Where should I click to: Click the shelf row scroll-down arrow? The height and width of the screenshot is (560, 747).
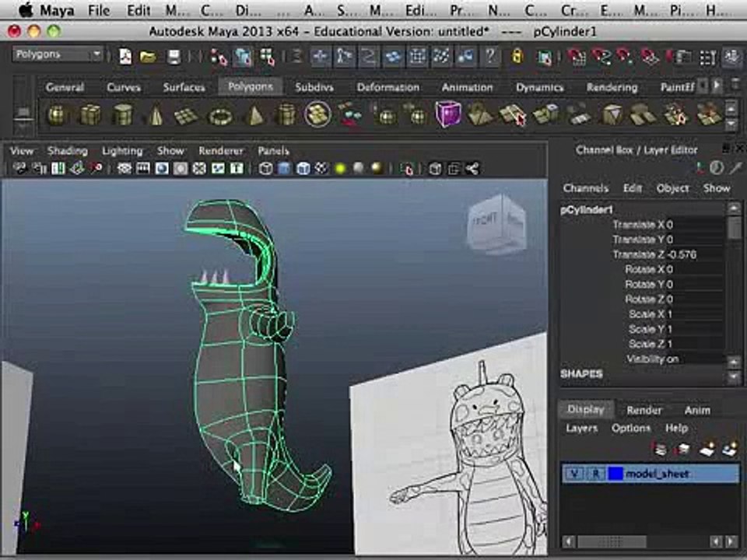(731, 124)
